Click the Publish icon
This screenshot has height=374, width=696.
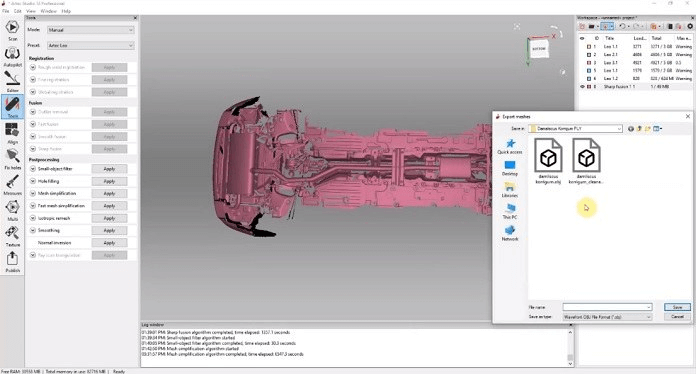(x=12, y=262)
